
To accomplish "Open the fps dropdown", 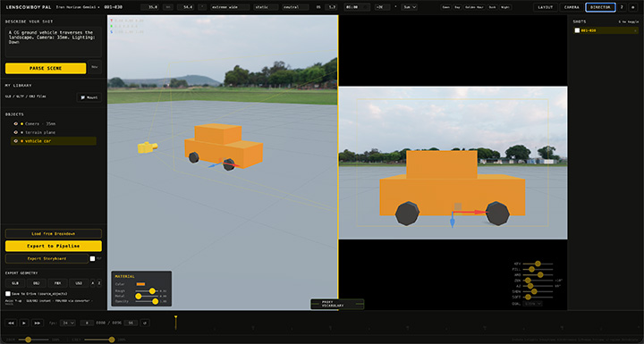I will (x=68, y=323).
